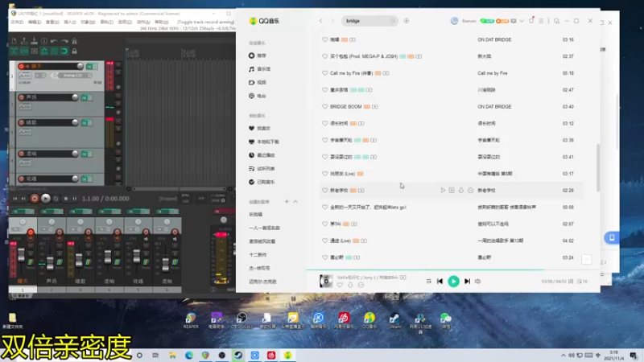Open 试听列表 in QQ Music sidebar
Image resolution: width=644 pixels, height=362 pixels.
pos(262,169)
